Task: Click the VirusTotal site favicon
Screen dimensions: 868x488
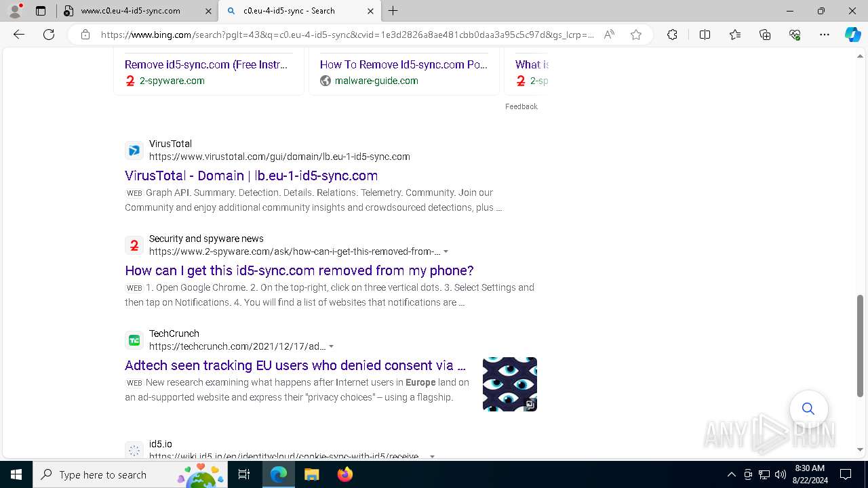Action: (x=134, y=150)
